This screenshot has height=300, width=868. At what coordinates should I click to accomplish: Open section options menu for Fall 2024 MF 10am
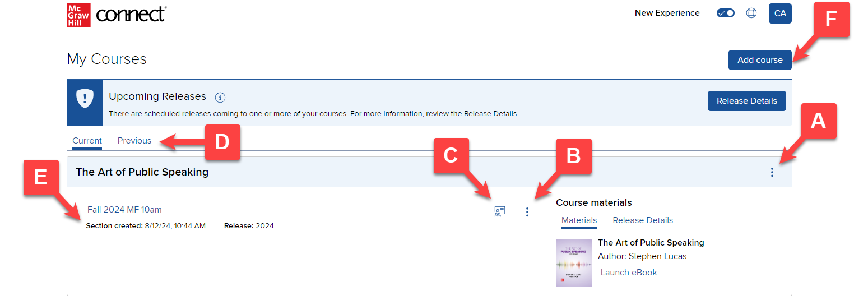[527, 212]
